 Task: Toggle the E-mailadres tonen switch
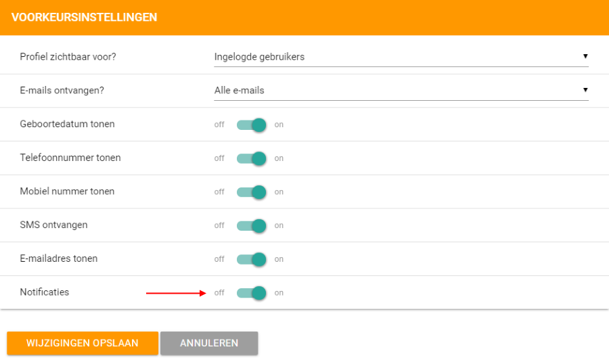[x=252, y=259]
